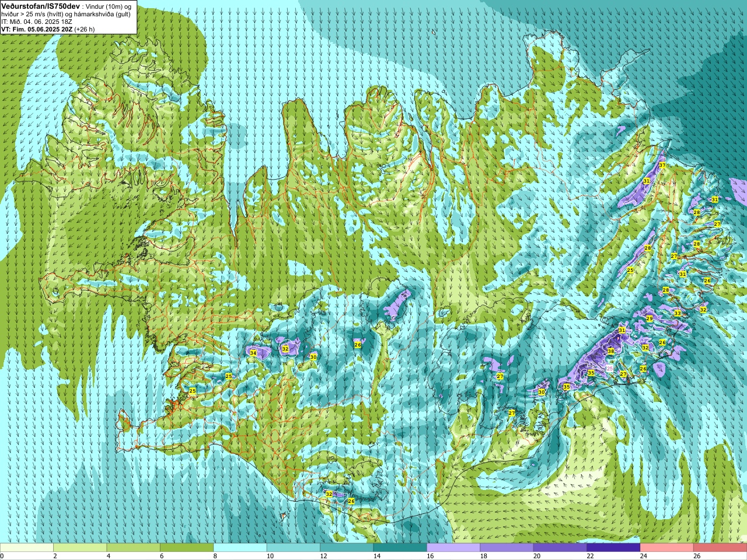Select the green 4–6 m/s legend swatch
Viewport: 747px width, 560px height.
(133, 547)
